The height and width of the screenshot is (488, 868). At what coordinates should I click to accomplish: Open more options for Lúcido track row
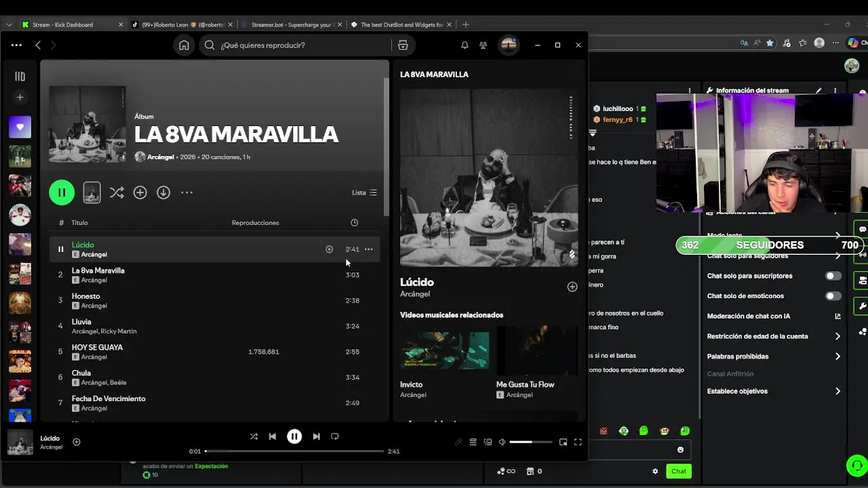(369, 249)
